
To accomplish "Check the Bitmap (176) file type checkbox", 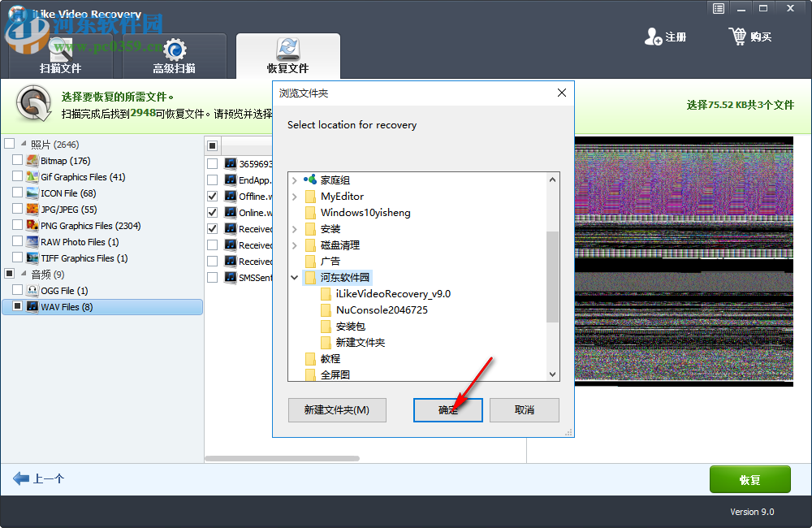I will tap(16, 160).
